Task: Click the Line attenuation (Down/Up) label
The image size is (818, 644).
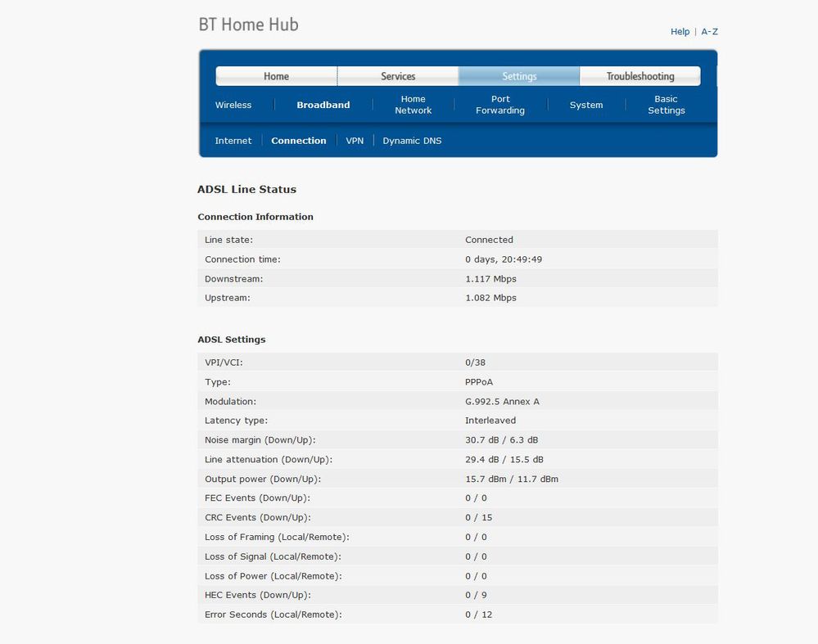Action: tap(269, 459)
